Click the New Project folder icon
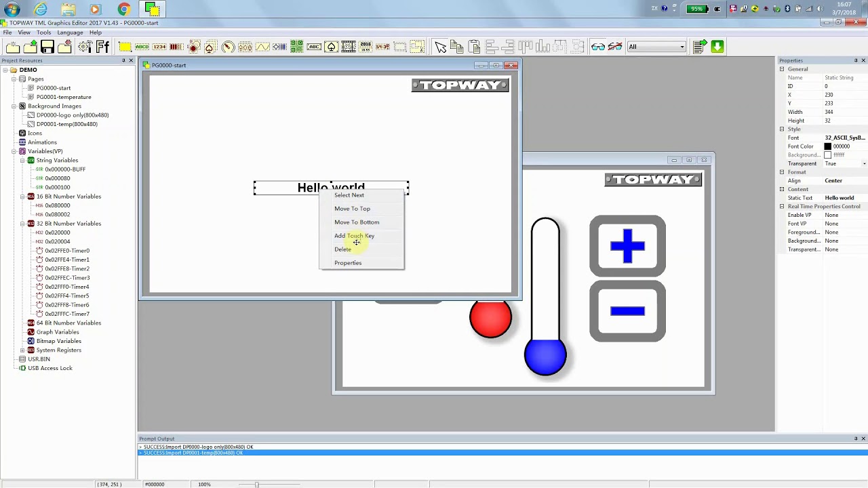Image resolution: width=868 pixels, height=488 pixels. [13, 47]
